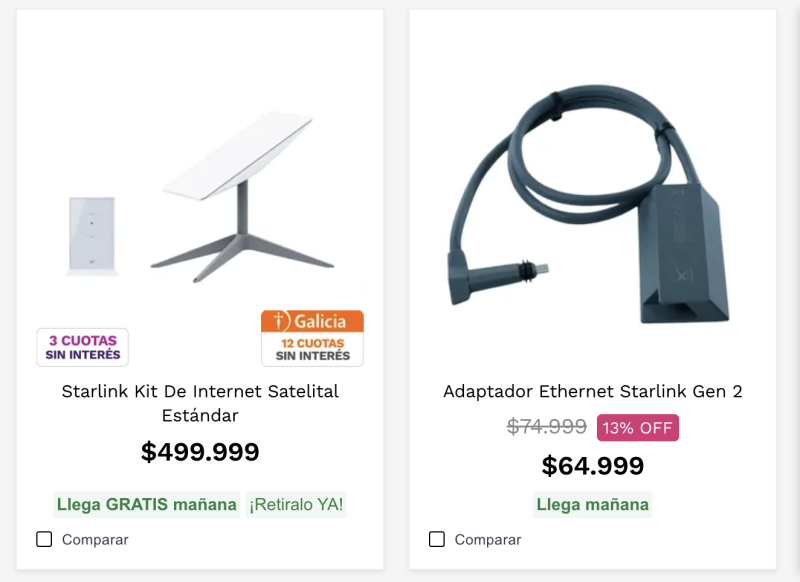The image size is (800, 582).
Task: Click the crossed-out $74.999 price
Action: 546,427
